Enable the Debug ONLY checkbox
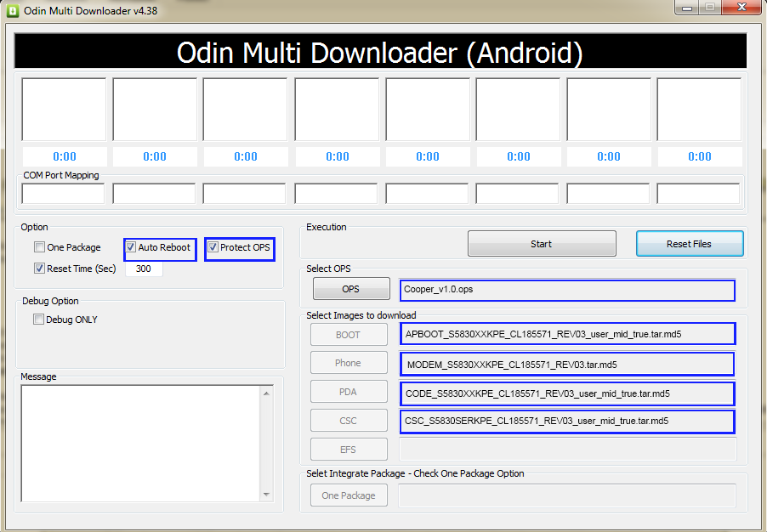The width and height of the screenshot is (767, 532). click(x=38, y=320)
